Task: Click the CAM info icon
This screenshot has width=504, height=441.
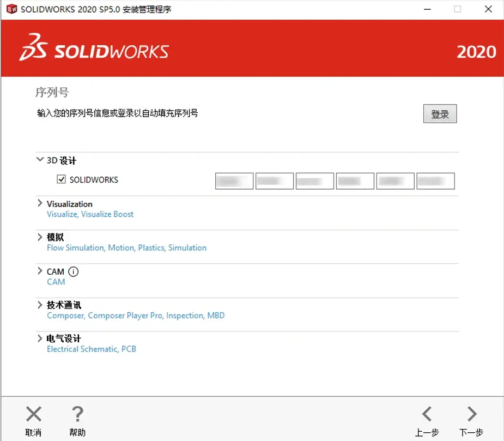Action: click(x=74, y=272)
